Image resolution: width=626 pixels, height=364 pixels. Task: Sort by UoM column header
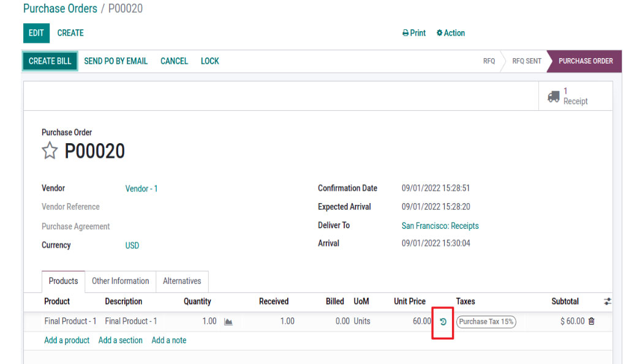[361, 302]
